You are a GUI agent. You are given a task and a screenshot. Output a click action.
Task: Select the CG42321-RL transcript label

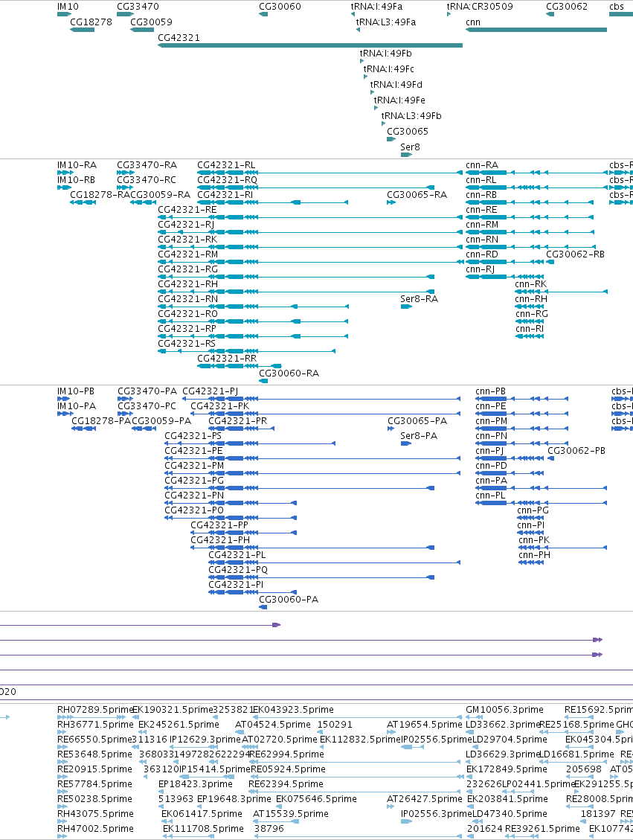[226, 164]
